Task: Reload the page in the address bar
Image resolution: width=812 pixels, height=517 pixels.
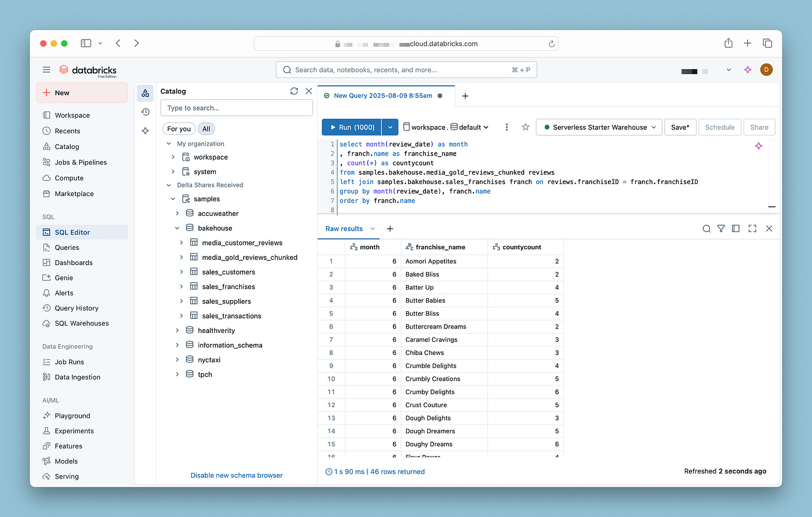Action: (x=552, y=44)
